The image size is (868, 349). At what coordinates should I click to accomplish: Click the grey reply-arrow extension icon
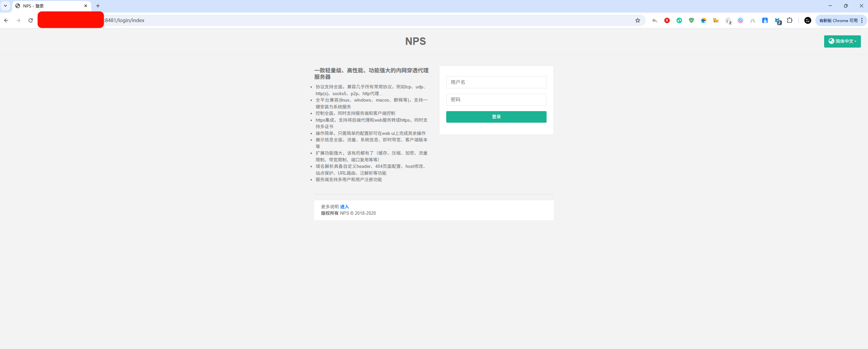[655, 20]
